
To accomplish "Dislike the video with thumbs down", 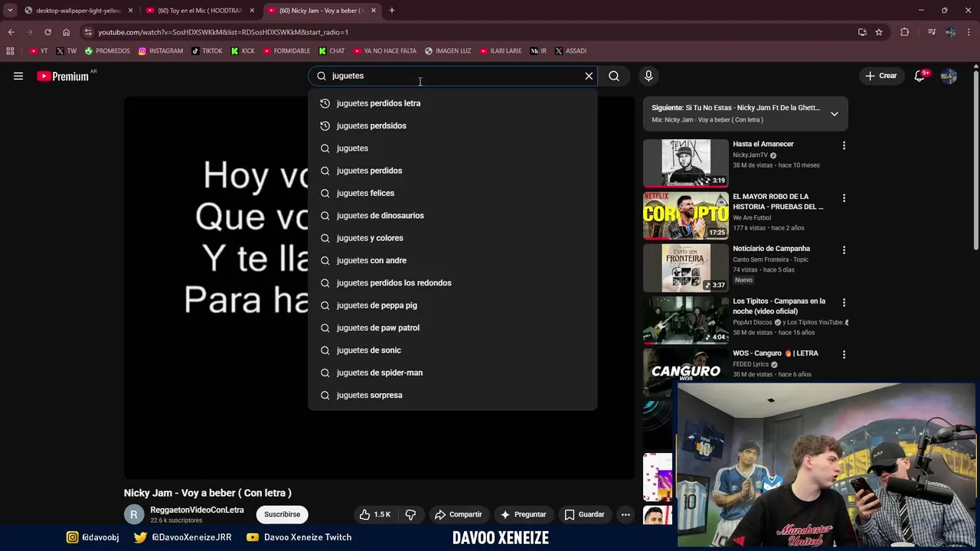I will point(410,514).
